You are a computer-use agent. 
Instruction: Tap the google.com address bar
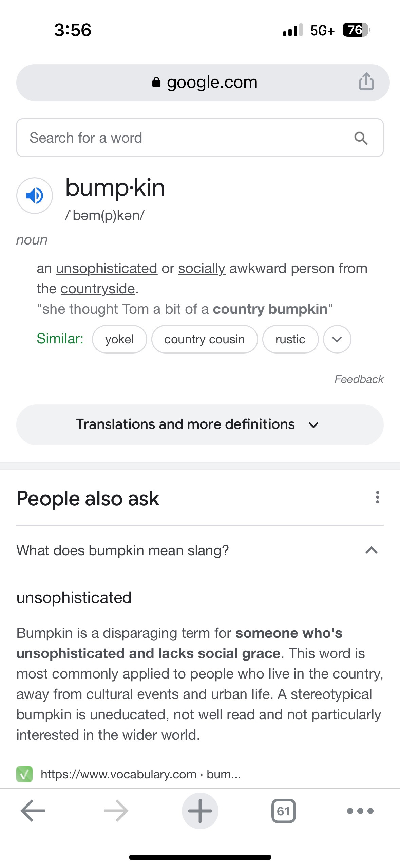point(204,83)
